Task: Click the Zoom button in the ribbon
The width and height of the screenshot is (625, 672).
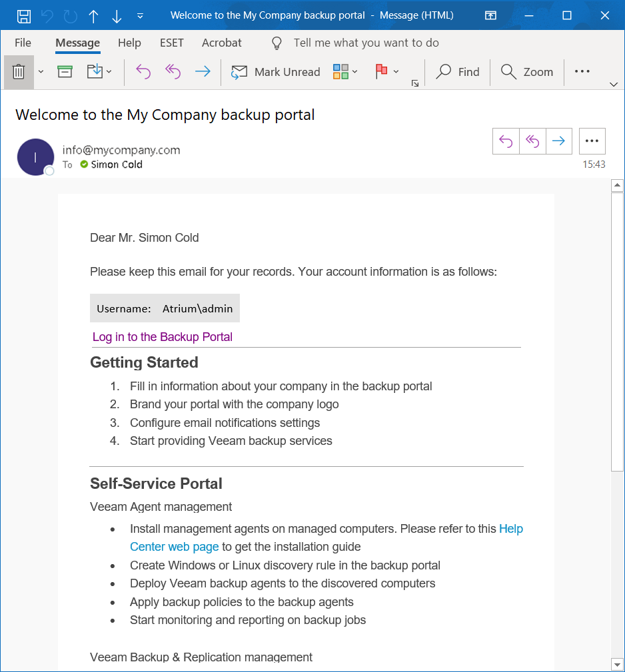Action: click(526, 71)
